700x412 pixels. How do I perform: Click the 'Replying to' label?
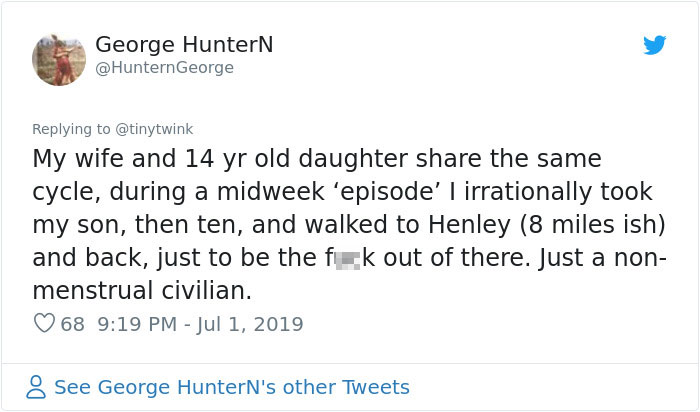click(x=71, y=129)
